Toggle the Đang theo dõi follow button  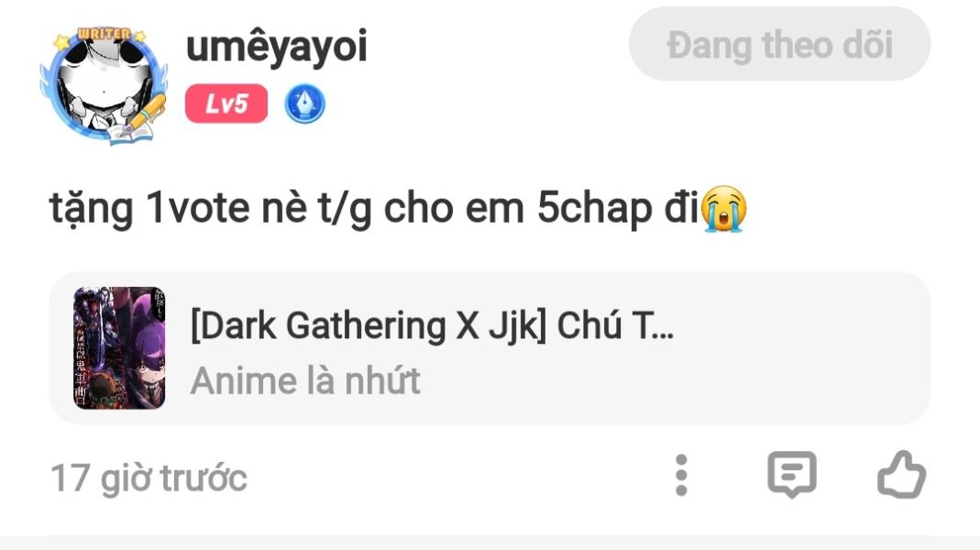click(779, 44)
